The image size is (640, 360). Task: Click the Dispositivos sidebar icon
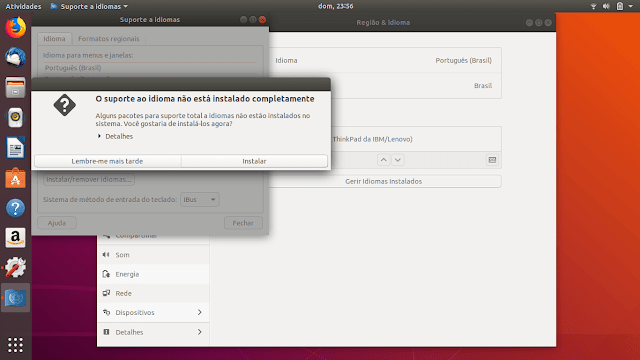pyautogui.click(x=106, y=312)
